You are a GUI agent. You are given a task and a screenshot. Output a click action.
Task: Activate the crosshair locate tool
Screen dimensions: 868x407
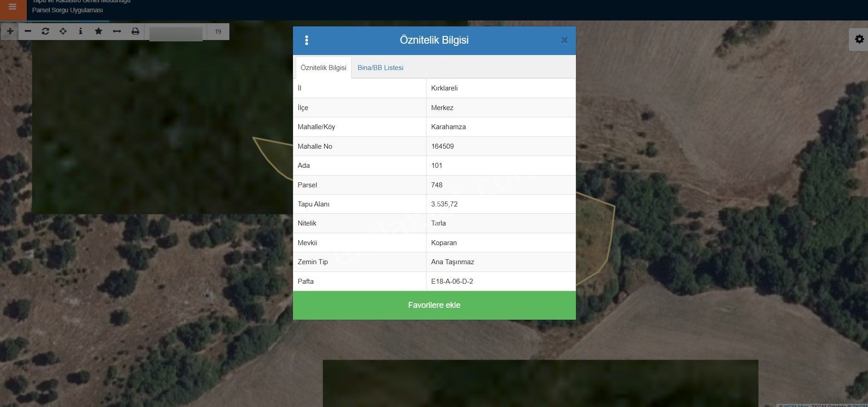tap(63, 31)
